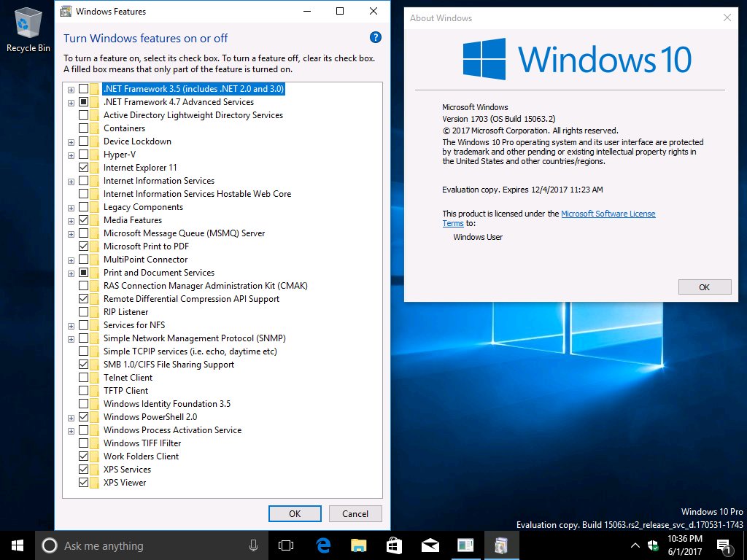Expand the Hyper-V node
Image resolution: width=747 pixels, height=560 pixels.
(71, 155)
